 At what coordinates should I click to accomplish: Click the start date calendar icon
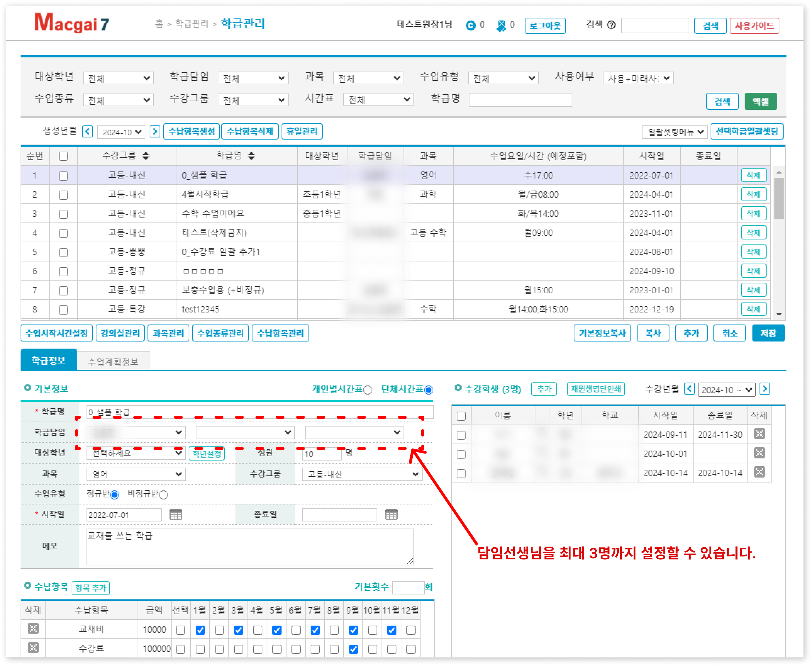coord(176,514)
